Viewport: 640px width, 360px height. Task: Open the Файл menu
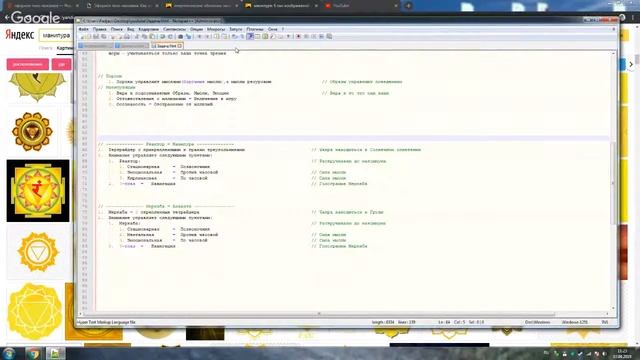(83, 29)
